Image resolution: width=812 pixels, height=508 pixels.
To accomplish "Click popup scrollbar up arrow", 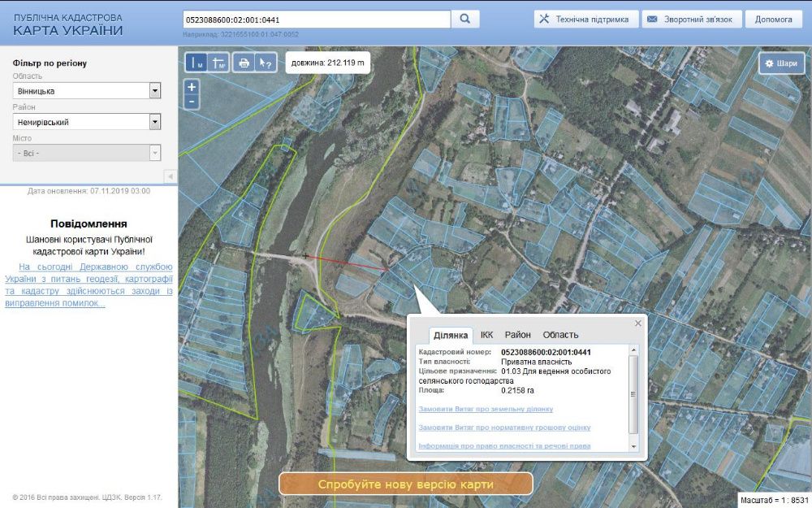I will tap(633, 350).
